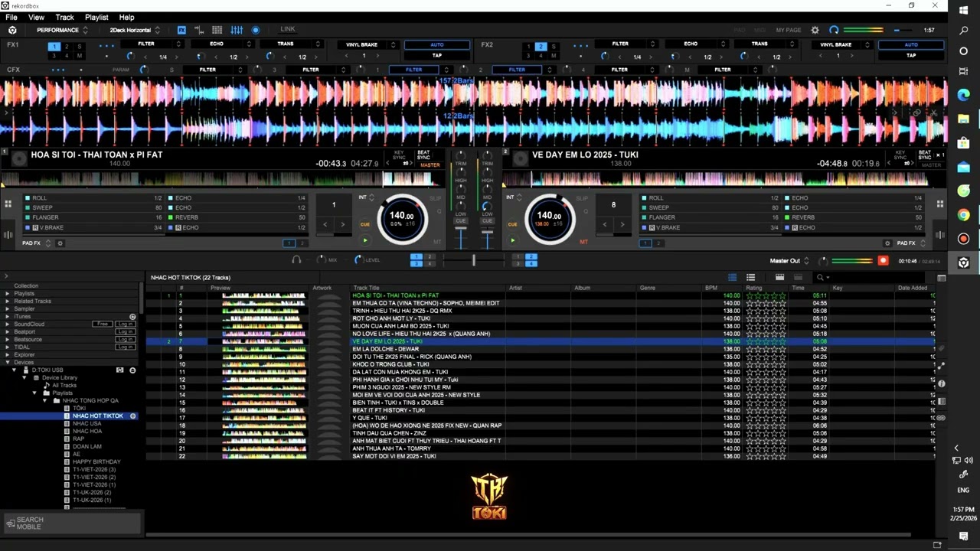Screen dimensions: 980x551
Task: Open the FX1 VINYL BRAKE effect dropdown
Action: [367, 44]
